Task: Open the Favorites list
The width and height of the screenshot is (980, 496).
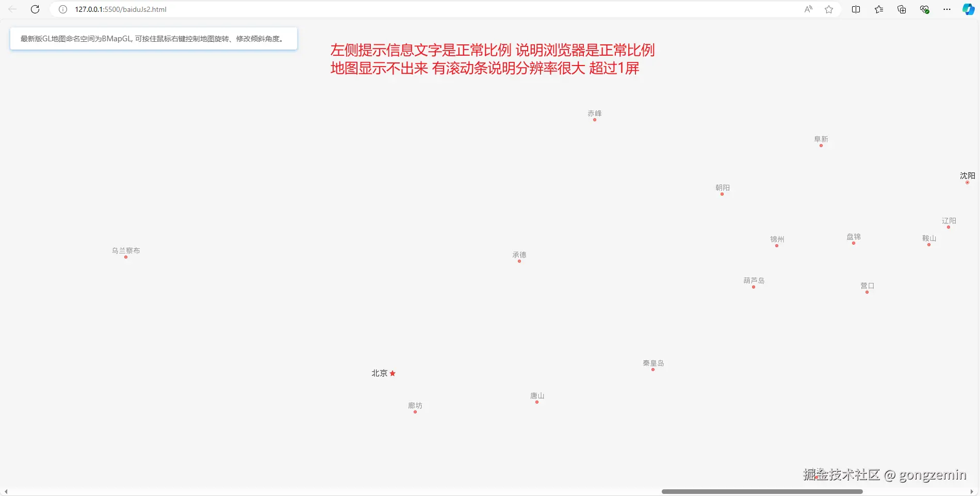Action: click(879, 9)
